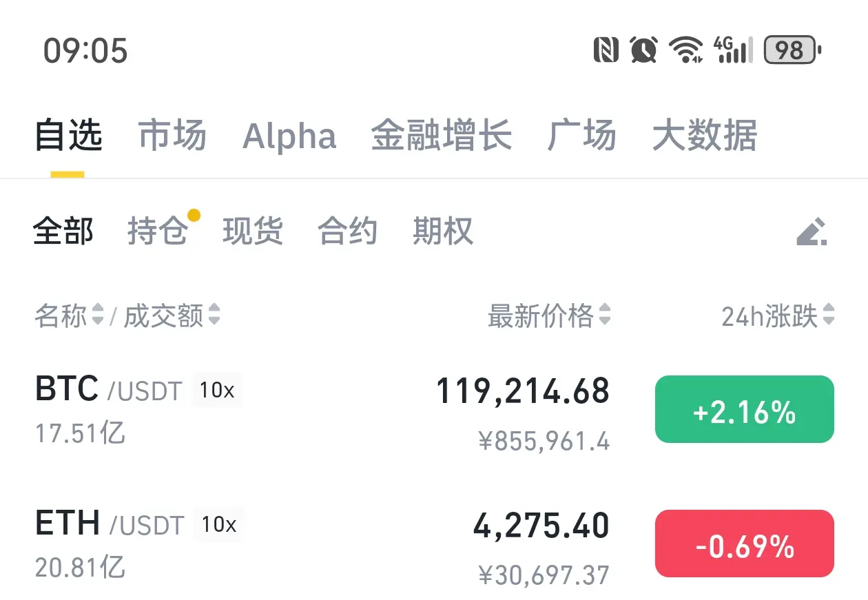
Task: Sort list by 名称 arrows
Action: tap(98, 316)
